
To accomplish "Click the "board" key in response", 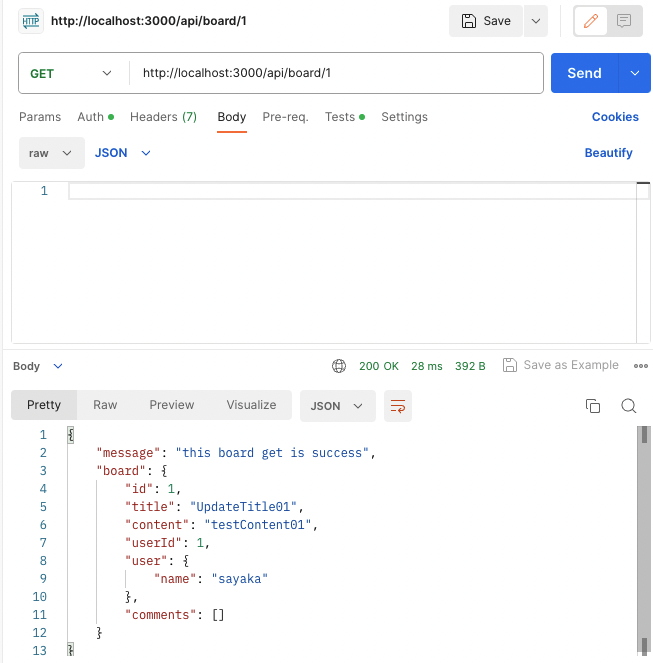I will 121,471.
